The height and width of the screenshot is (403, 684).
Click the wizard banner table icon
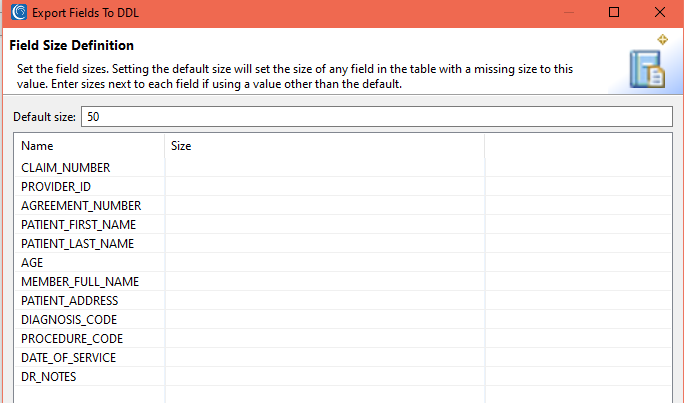point(647,69)
